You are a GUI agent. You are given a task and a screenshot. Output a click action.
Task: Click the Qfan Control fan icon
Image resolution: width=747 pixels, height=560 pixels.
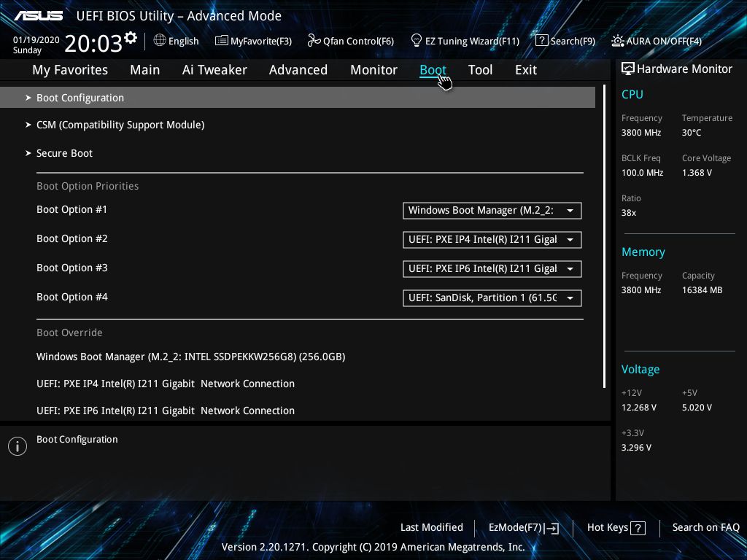[314, 41]
